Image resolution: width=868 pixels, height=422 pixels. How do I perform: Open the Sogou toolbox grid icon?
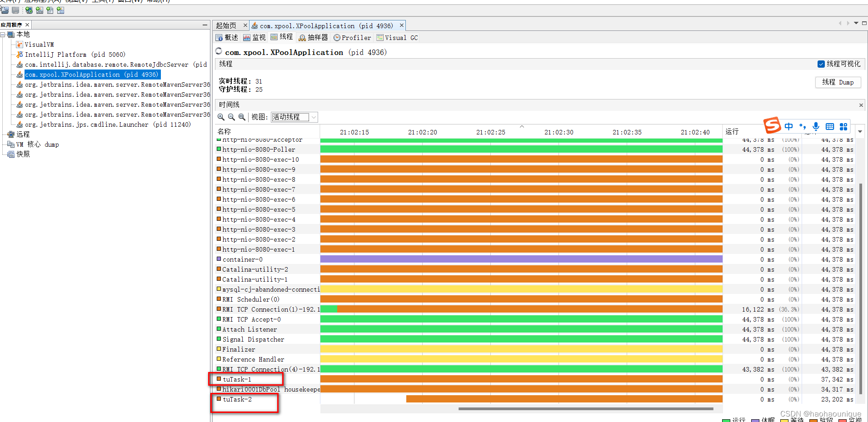tap(843, 126)
